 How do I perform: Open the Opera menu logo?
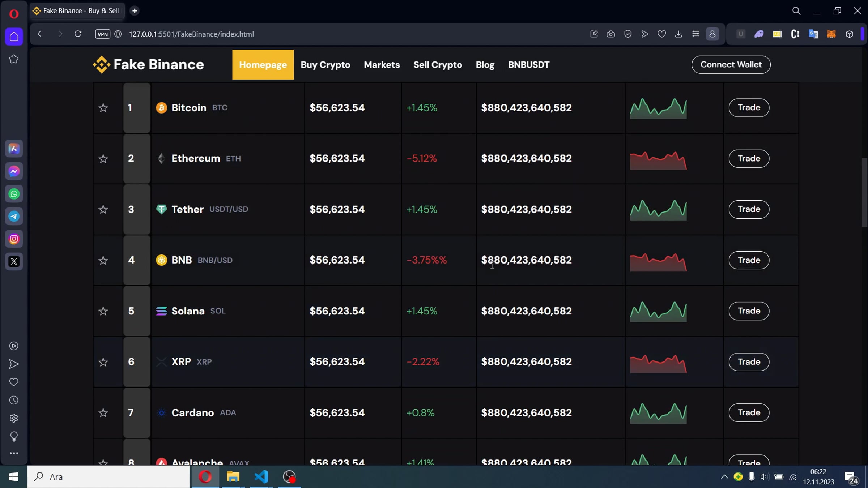14,14
